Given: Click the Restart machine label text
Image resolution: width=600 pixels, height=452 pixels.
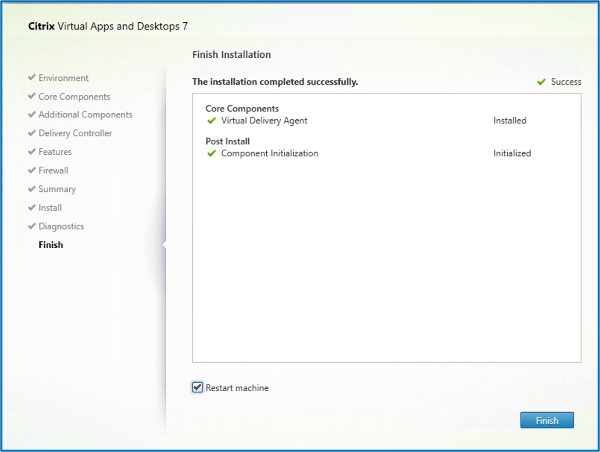Looking at the screenshot, I should coord(237,388).
